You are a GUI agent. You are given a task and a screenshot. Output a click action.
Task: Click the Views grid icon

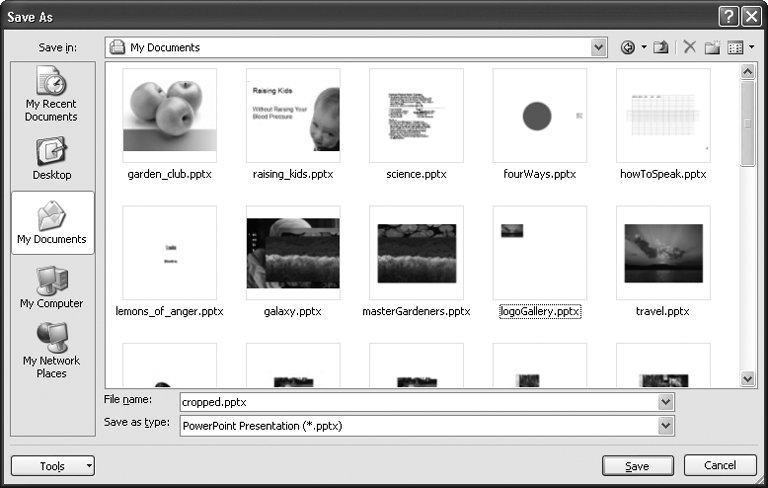pos(735,47)
